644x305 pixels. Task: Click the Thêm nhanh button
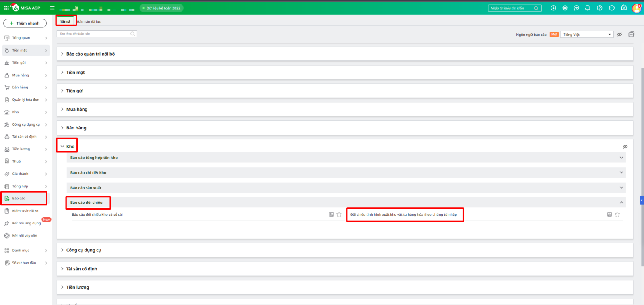click(x=25, y=23)
